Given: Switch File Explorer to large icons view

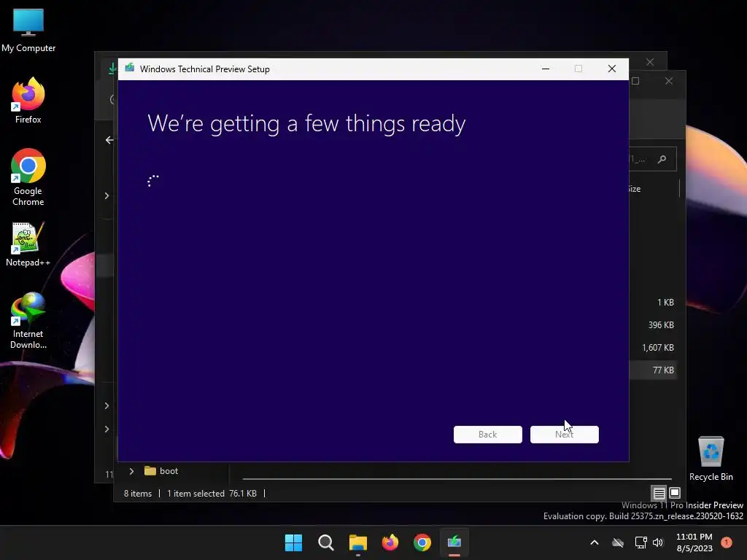Looking at the screenshot, I should [675, 493].
